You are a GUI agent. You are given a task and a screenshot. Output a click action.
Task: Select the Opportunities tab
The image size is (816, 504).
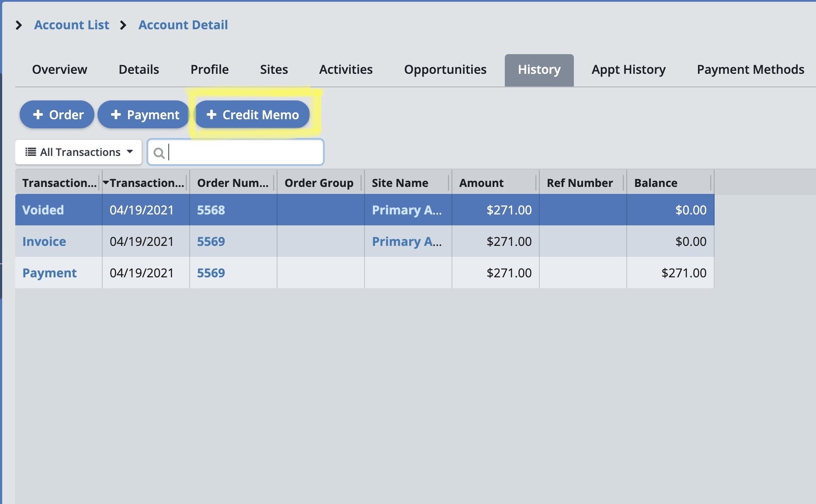pos(445,69)
